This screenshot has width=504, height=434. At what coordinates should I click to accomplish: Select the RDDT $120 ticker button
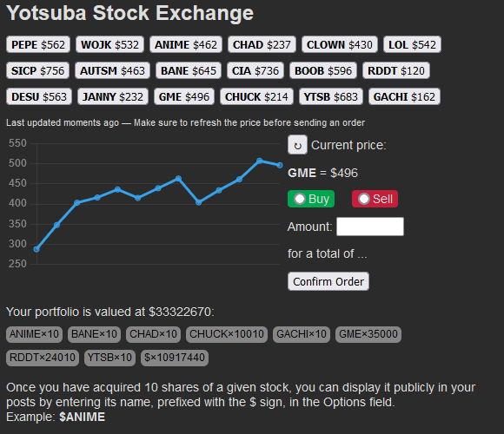point(396,70)
